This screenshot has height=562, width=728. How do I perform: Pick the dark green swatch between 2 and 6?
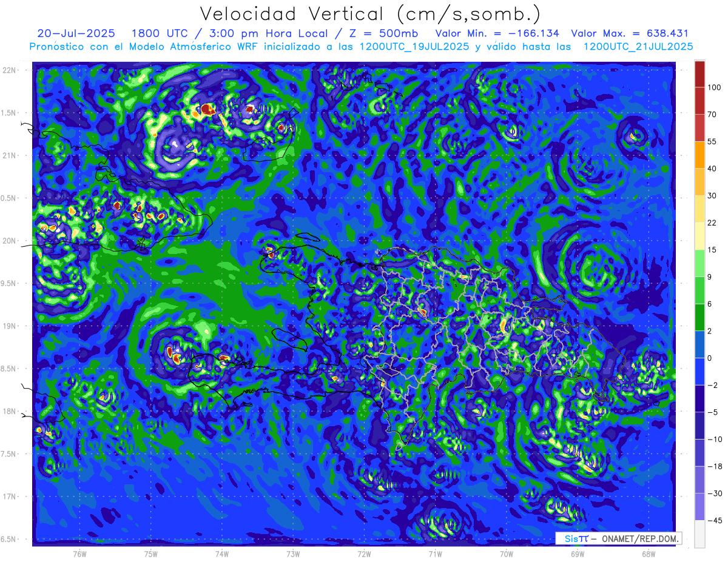click(699, 318)
